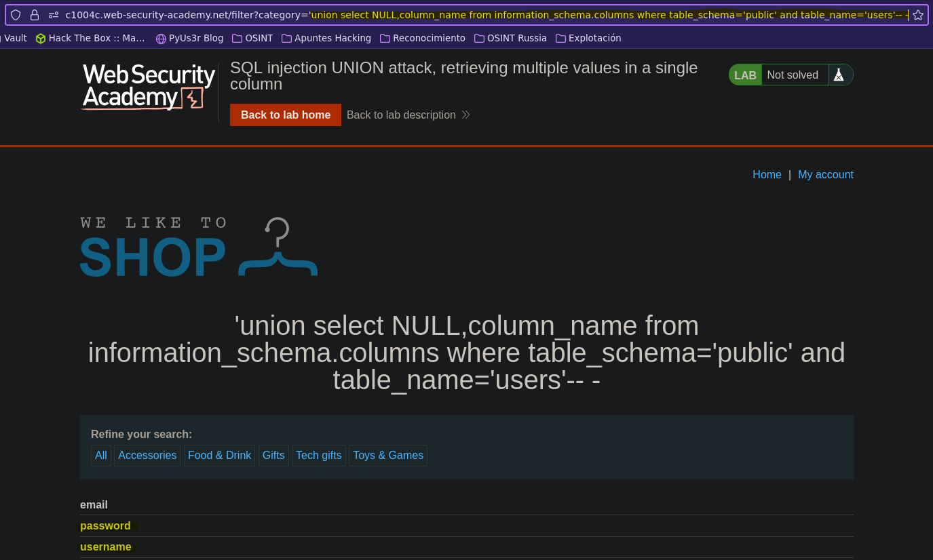This screenshot has width=933, height=560.
Task: Expand the Apuntes Hacking bookmarks folder
Action: (326, 38)
